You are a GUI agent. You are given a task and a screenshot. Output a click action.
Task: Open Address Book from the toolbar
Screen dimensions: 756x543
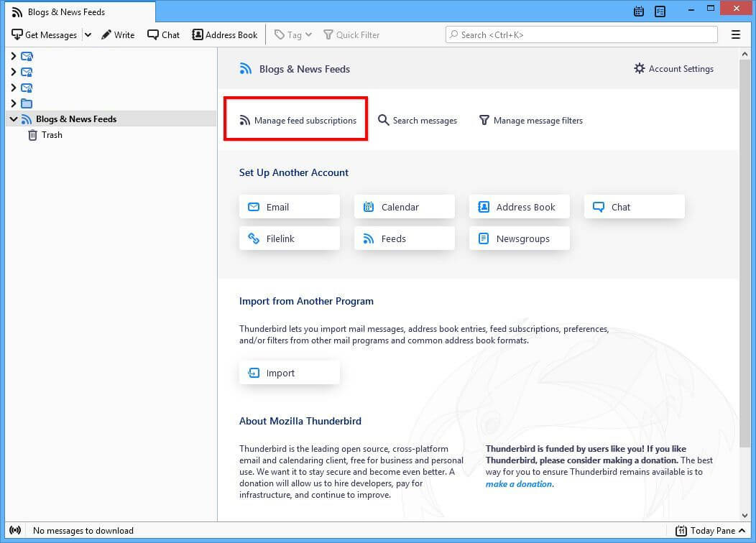coord(225,34)
